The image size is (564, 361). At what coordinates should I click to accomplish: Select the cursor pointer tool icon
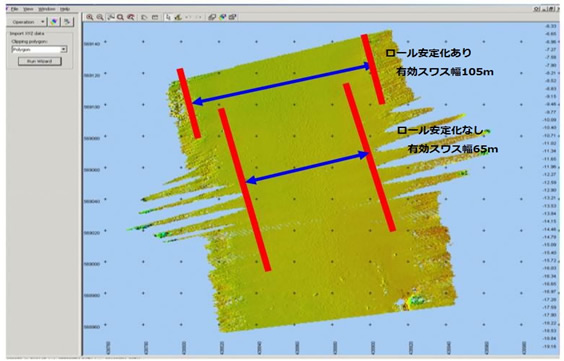168,17
